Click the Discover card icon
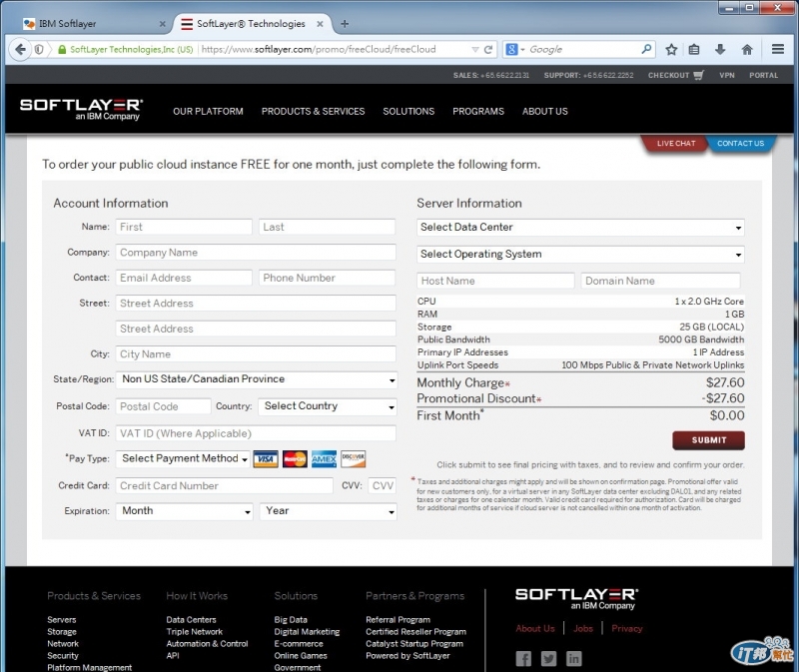 coord(354,459)
